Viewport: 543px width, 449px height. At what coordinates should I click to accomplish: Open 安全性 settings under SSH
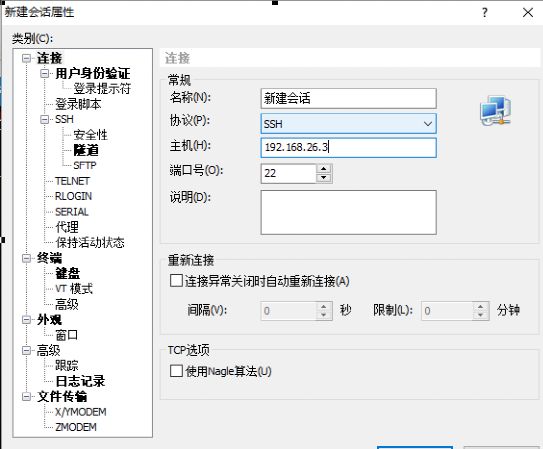tap(90, 135)
